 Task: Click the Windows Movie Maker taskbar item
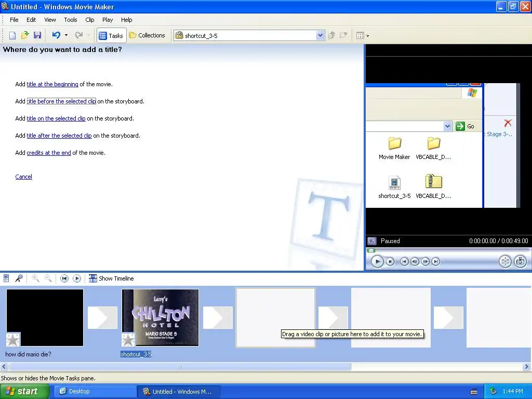[x=179, y=391]
